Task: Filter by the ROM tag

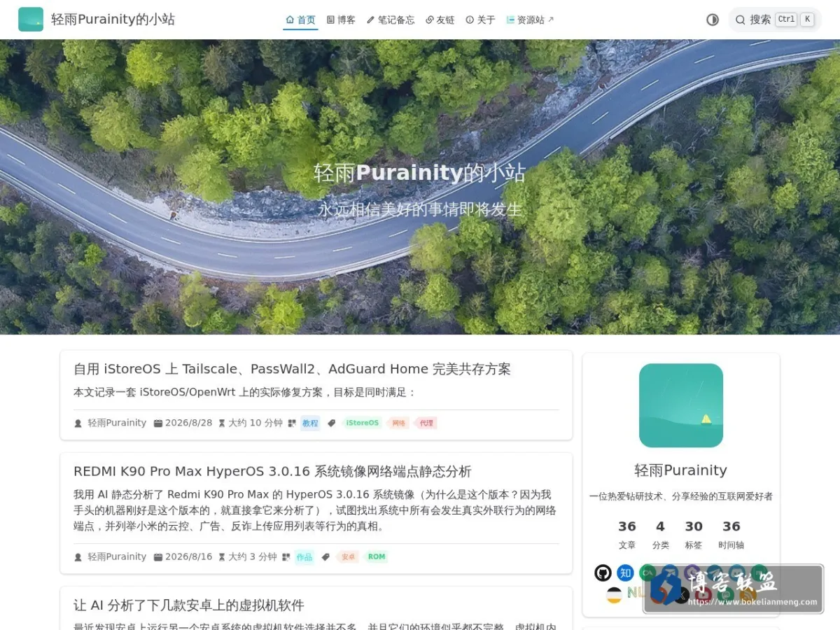Action: [376, 557]
